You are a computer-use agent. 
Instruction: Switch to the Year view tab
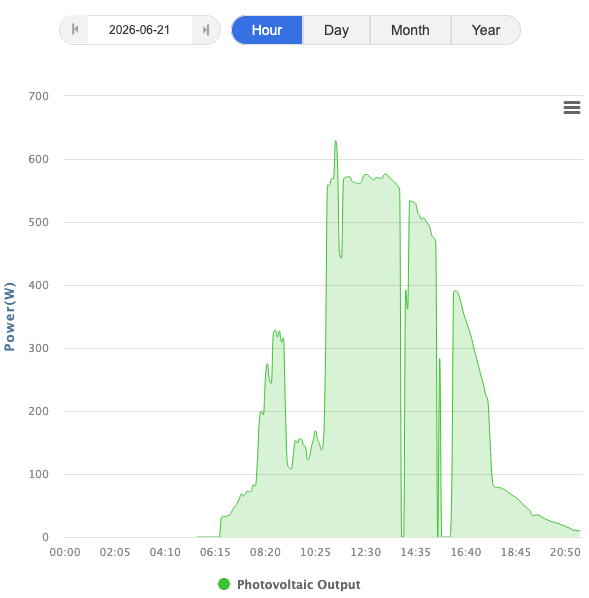coord(486,30)
